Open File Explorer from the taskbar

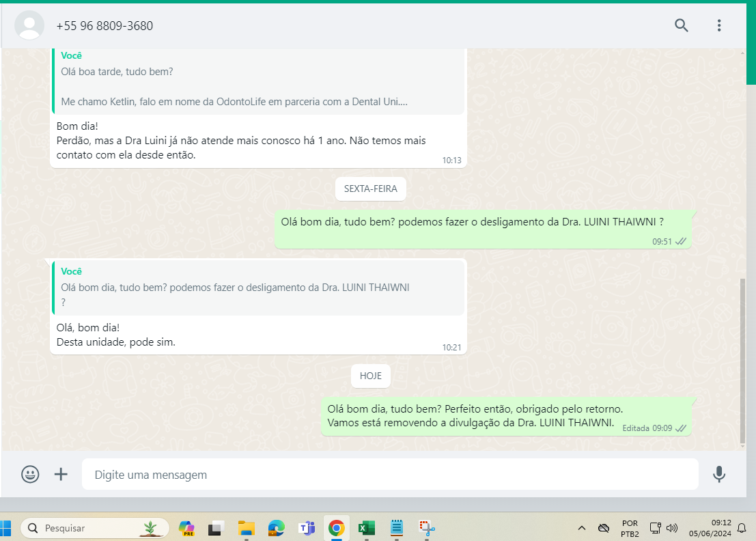[247, 529]
